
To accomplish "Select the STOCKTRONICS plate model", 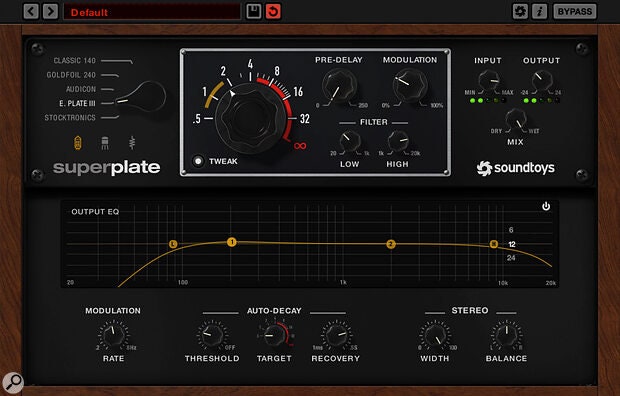I will point(70,117).
